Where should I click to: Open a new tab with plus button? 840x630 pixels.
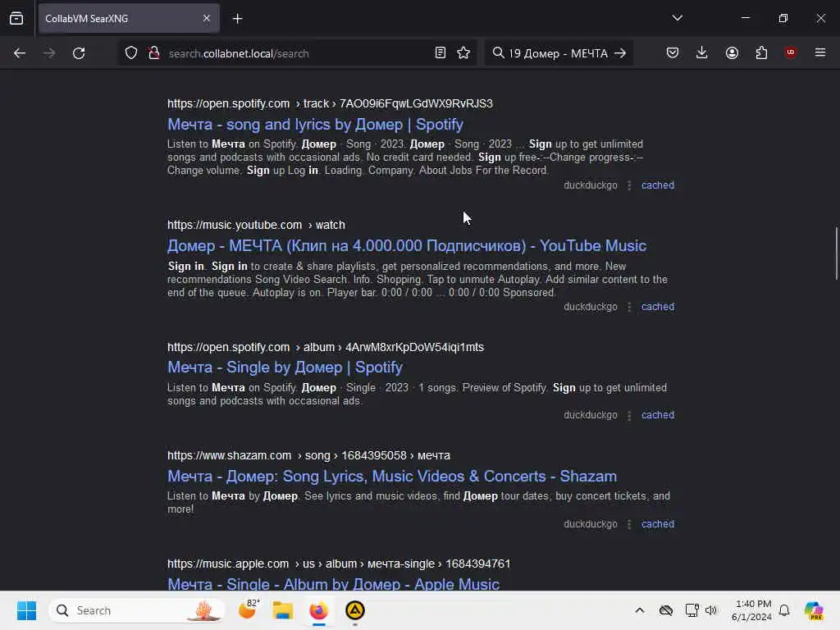237,19
